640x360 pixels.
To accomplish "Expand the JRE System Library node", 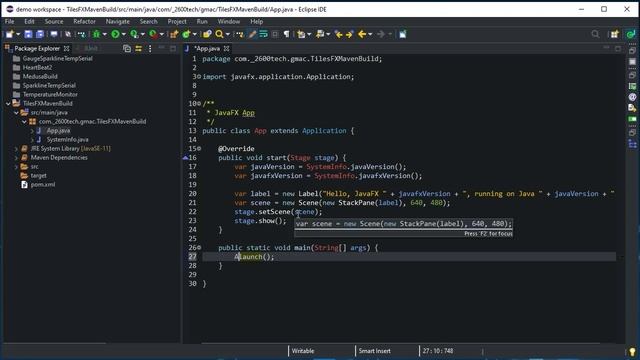I will click(x=16, y=149).
